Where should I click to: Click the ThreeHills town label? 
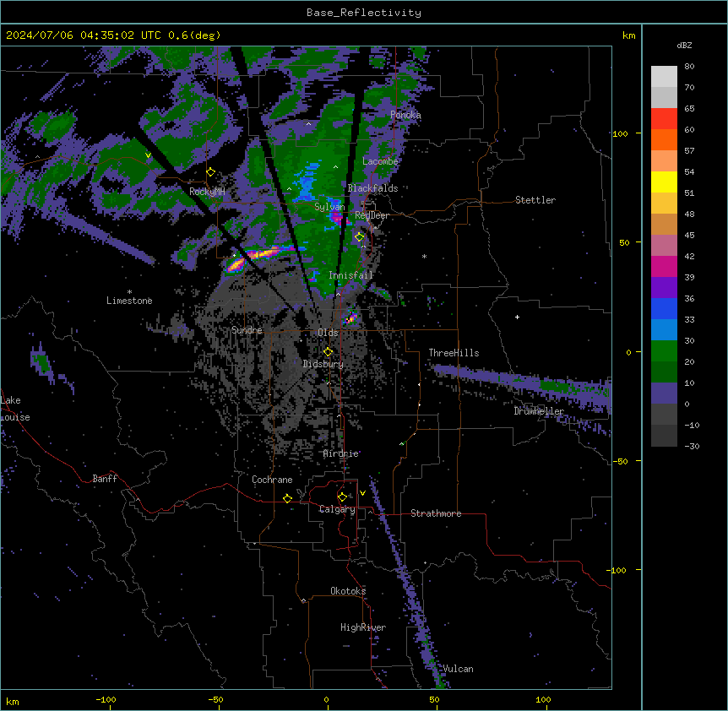pos(454,353)
